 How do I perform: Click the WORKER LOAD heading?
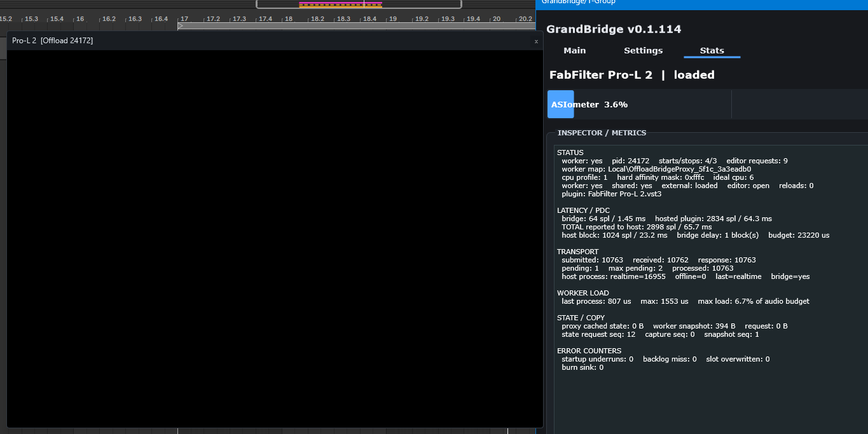582,293
